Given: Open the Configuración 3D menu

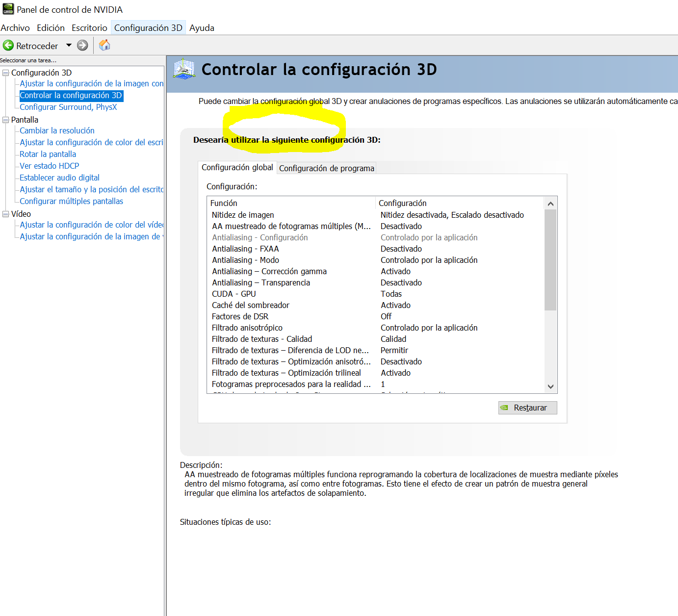Looking at the screenshot, I should point(148,28).
